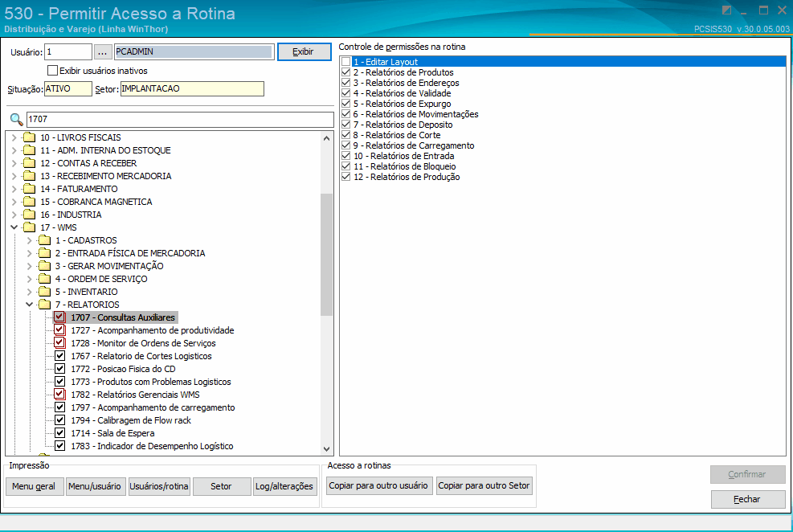Screen dimensions: 793x532
Task: Select '7 - Relatórios de Deposito' permission text
Action: [403, 125]
